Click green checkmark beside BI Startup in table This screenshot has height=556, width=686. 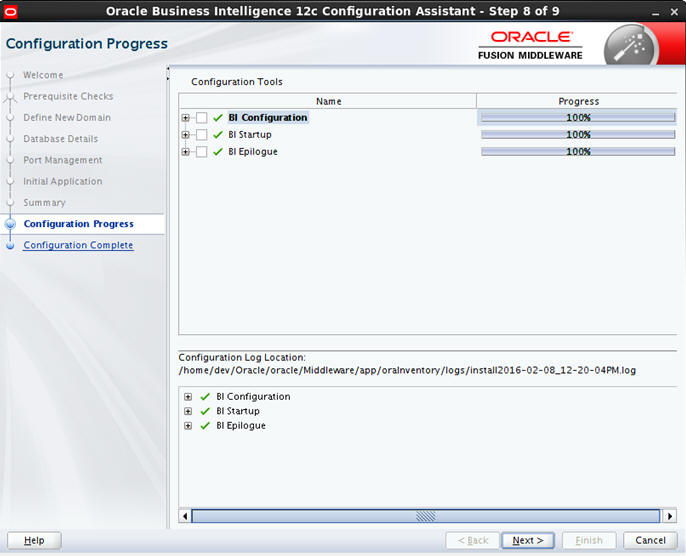point(218,135)
